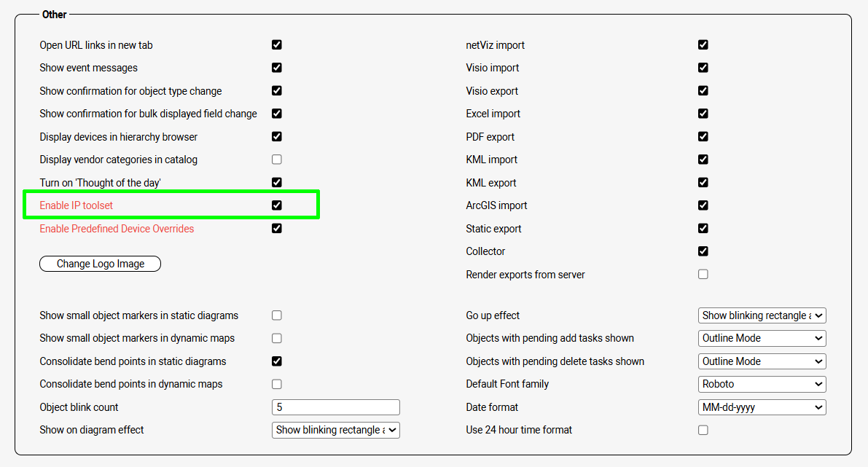
Task: Open the pending add tasks shown dropdown
Action: pyautogui.click(x=762, y=338)
